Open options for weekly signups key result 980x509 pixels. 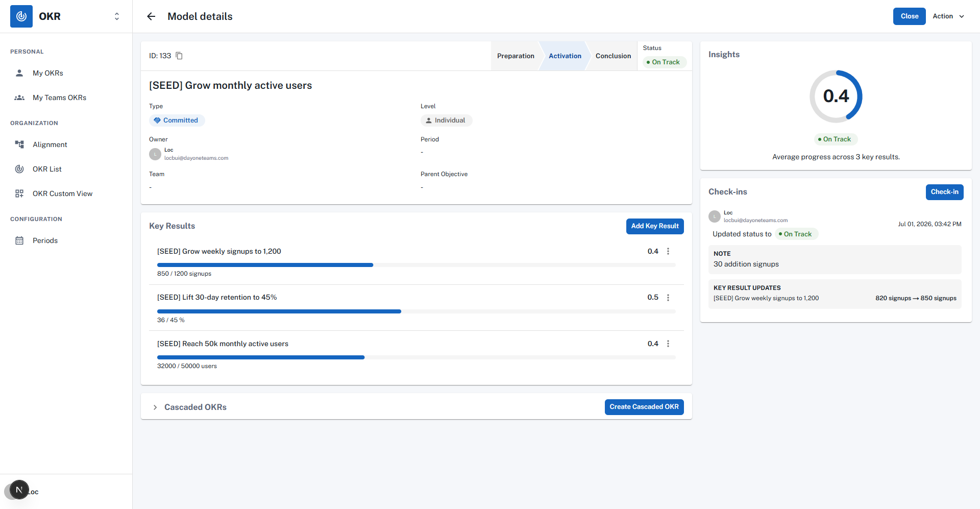(668, 251)
